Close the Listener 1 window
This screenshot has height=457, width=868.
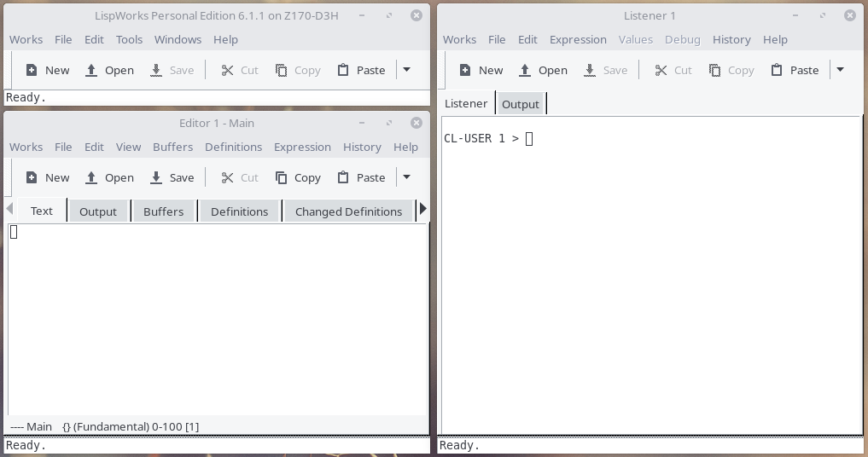850,15
